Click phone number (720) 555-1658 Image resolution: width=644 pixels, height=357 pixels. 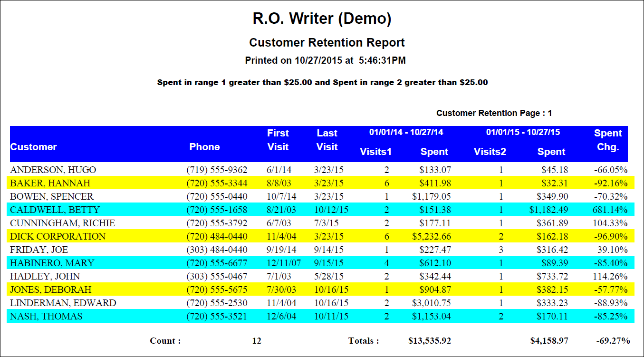click(x=217, y=210)
